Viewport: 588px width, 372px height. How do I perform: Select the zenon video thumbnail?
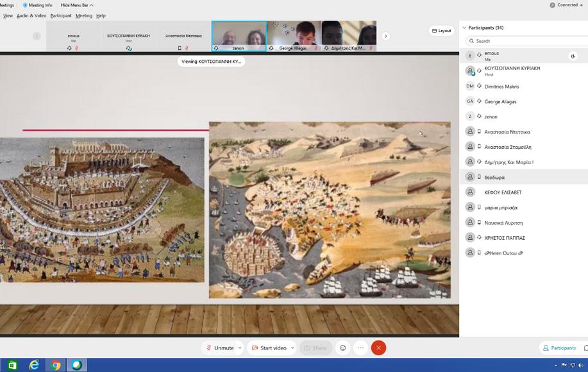pyautogui.click(x=239, y=36)
